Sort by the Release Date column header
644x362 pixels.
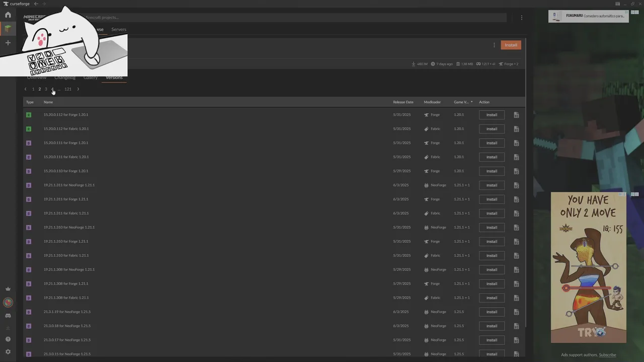pos(403,102)
